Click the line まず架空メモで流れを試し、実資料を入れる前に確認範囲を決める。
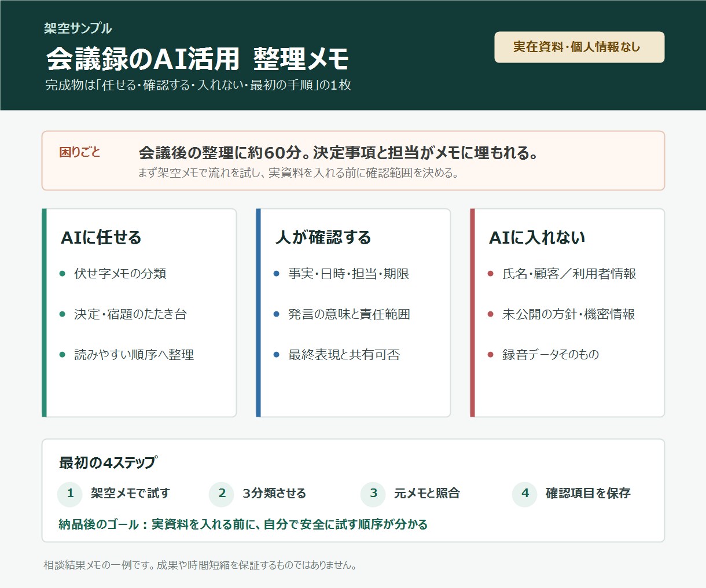The width and height of the screenshot is (706, 588). [299, 172]
